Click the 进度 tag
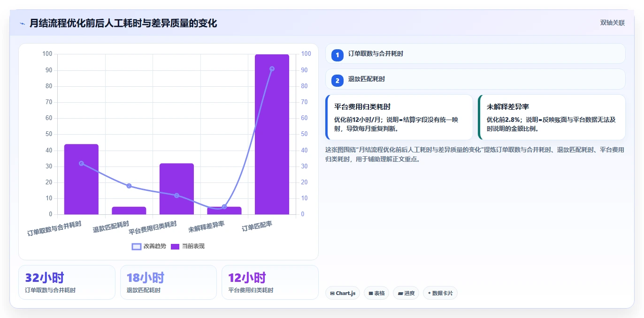 406,293
